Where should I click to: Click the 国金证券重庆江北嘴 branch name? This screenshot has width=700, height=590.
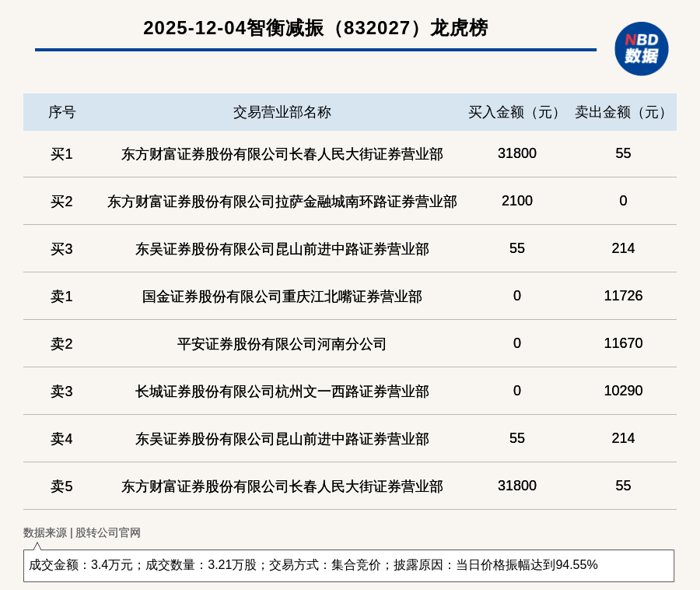click(282, 297)
